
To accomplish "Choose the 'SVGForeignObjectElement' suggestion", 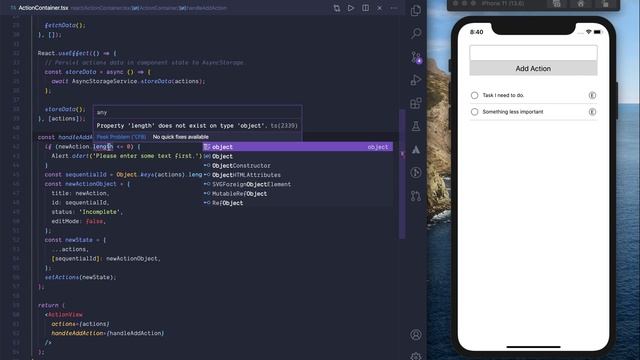I will pos(298,184).
